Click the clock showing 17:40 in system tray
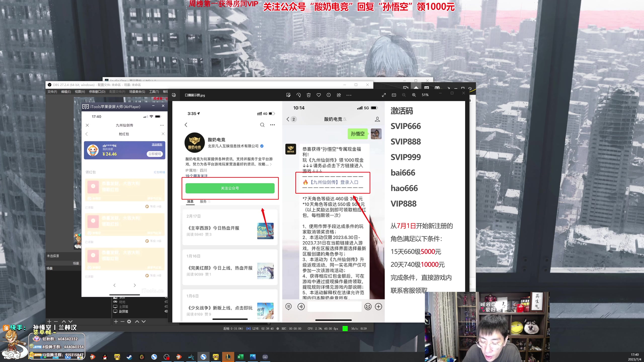This screenshot has width=644, height=362. coord(634,355)
